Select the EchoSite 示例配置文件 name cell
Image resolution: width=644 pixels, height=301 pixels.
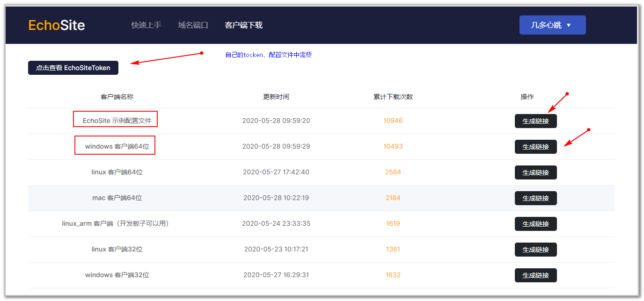click(x=117, y=121)
